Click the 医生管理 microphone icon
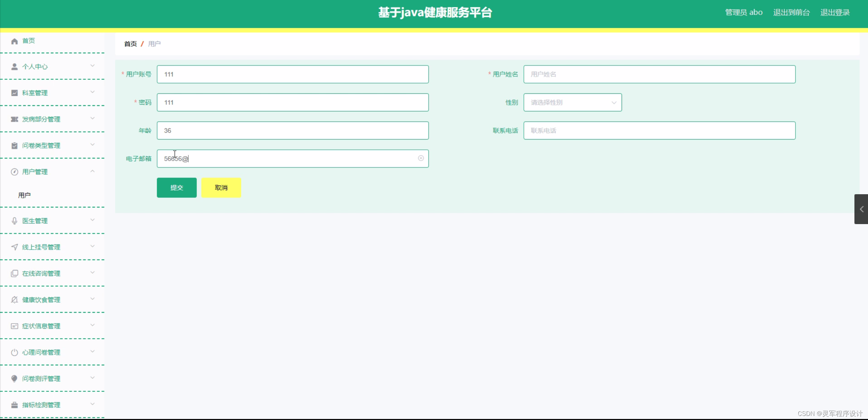Screen dimensions: 868x420 pos(14,220)
